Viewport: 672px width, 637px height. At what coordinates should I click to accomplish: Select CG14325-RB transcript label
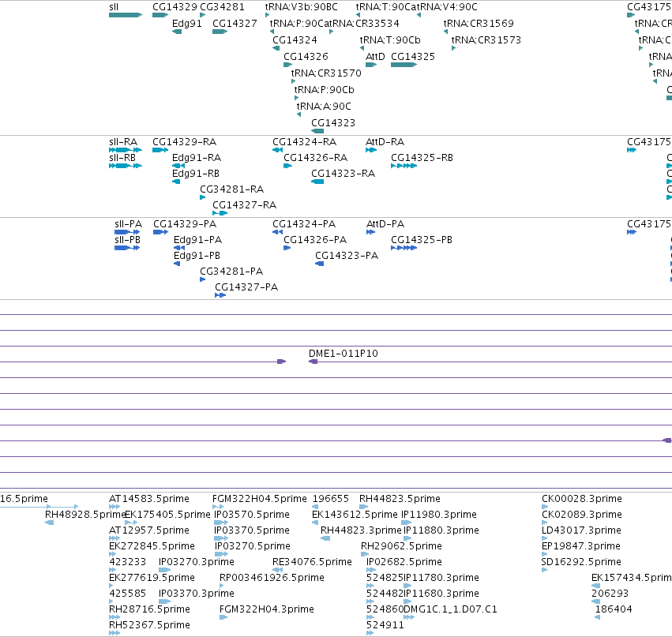tap(422, 158)
